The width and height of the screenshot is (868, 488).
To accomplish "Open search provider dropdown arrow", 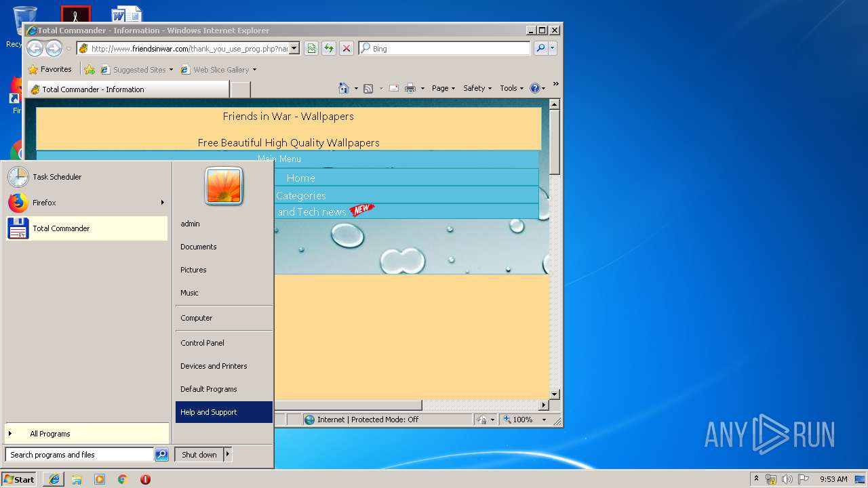I will point(553,48).
